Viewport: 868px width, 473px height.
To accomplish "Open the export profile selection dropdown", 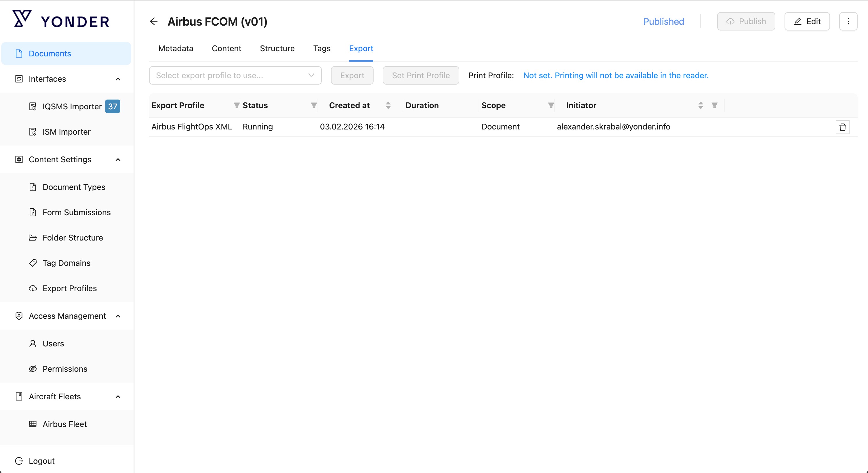I will [235, 75].
